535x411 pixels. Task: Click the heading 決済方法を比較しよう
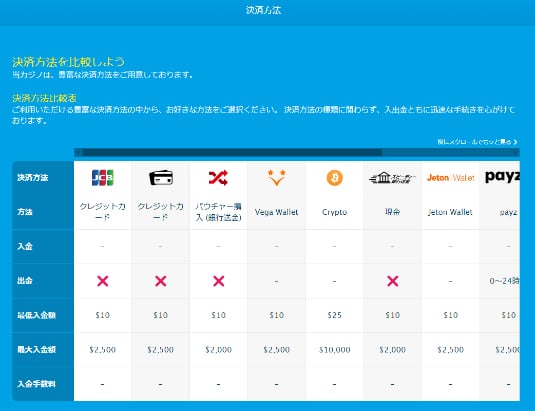pos(68,62)
